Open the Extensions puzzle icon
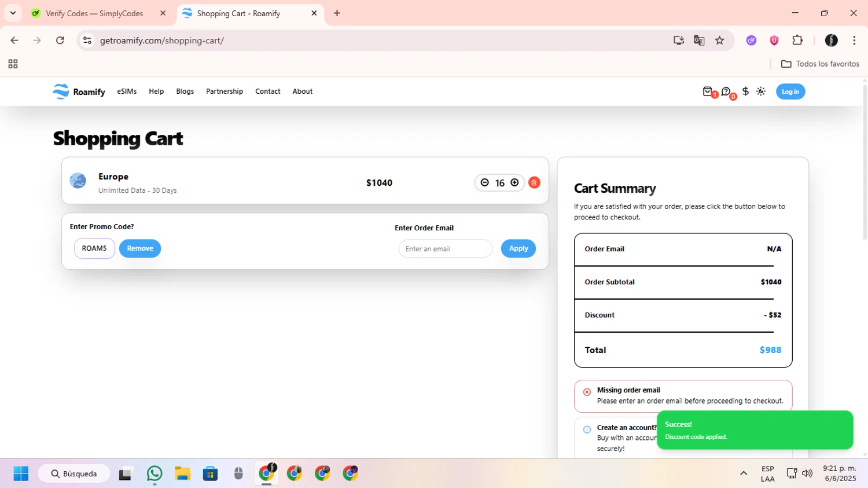Viewport: 868px width, 488px height. pos(797,41)
